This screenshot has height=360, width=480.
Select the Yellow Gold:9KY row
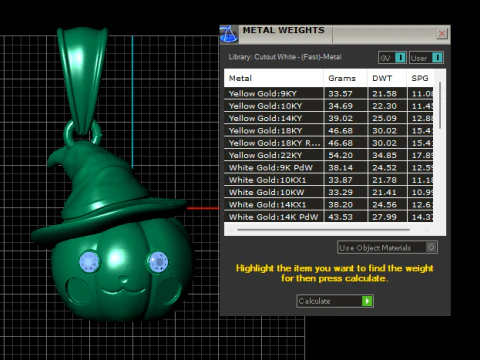click(x=329, y=93)
